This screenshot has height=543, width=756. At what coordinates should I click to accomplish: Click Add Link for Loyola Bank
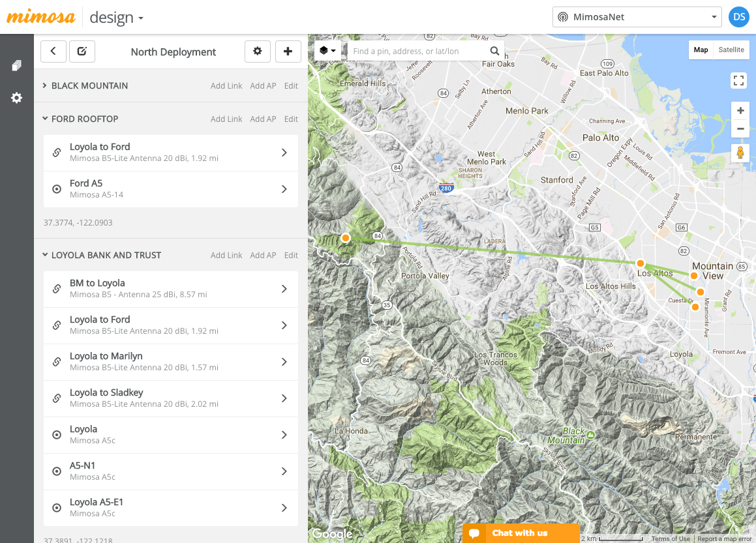pyautogui.click(x=226, y=256)
